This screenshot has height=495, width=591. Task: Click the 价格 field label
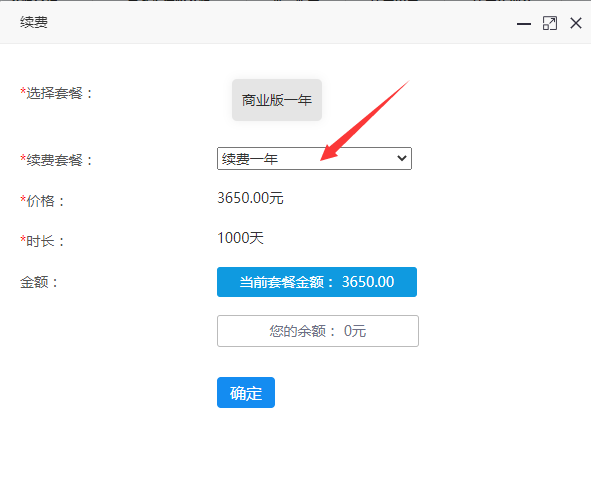tap(42, 201)
